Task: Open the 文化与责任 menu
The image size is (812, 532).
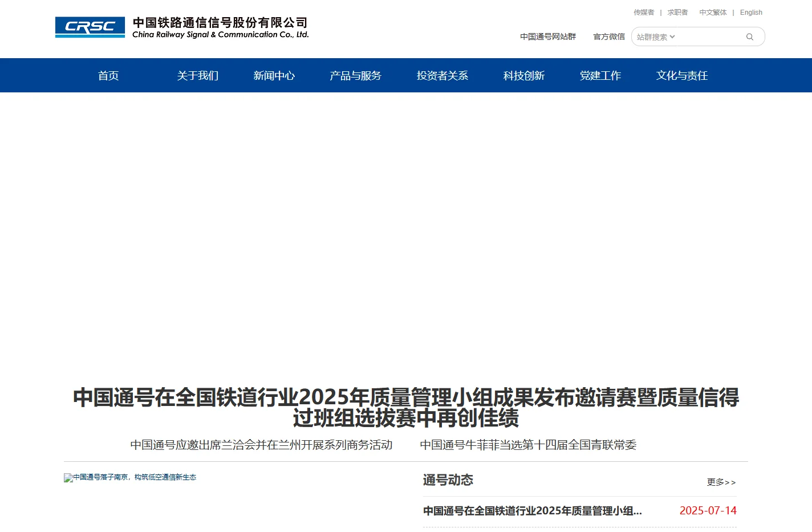Action: click(x=682, y=76)
